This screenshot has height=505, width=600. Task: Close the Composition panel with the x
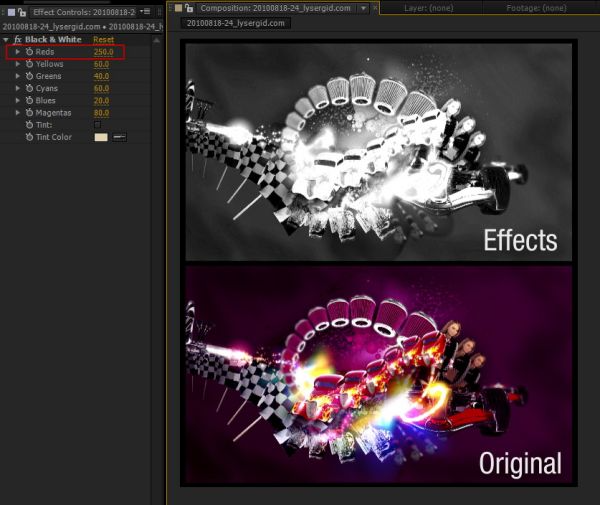coord(375,8)
